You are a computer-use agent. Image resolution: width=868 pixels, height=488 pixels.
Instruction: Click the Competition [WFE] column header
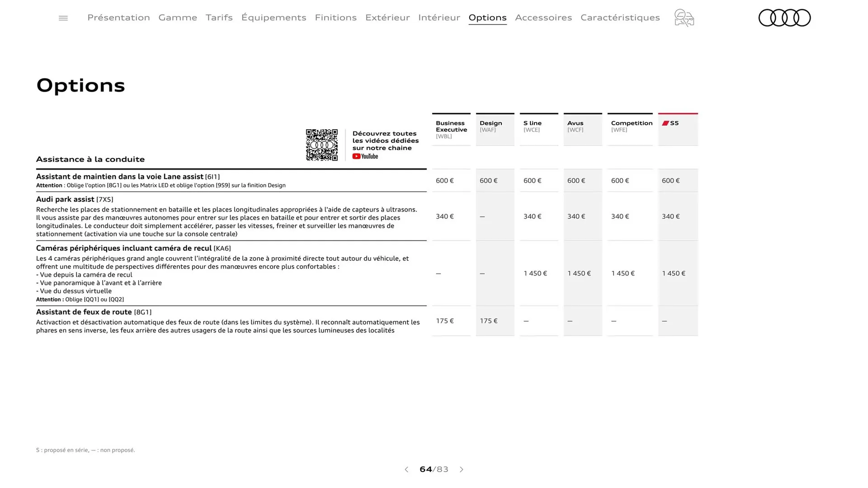click(x=630, y=129)
